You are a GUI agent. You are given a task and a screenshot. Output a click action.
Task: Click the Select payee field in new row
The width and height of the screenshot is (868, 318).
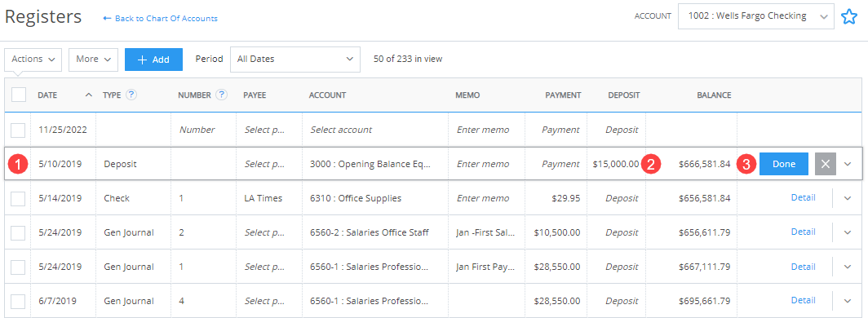(x=269, y=130)
